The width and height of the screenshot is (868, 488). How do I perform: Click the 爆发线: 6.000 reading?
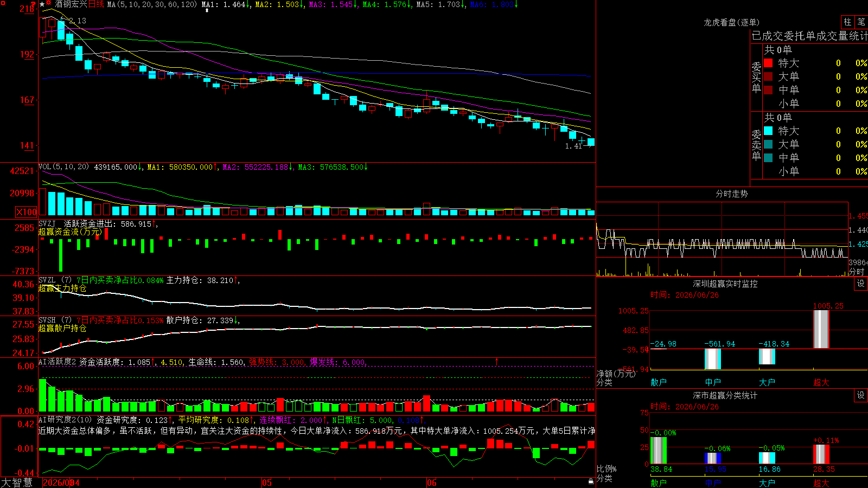point(337,362)
